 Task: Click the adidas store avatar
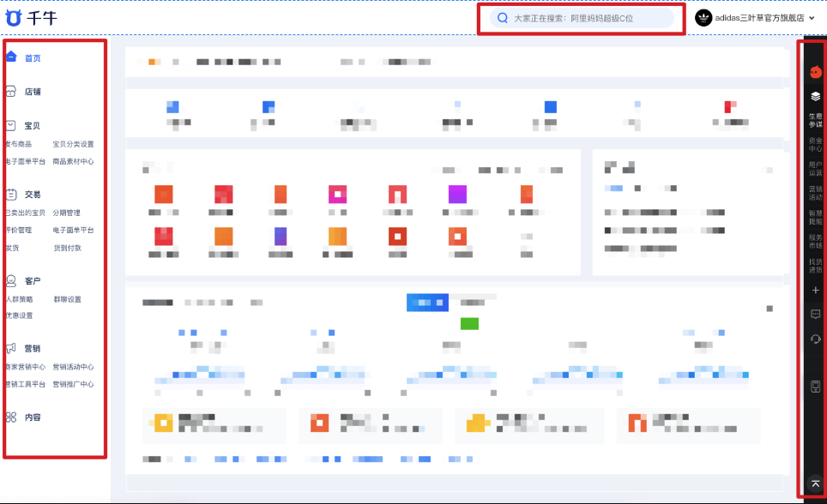(703, 18)
